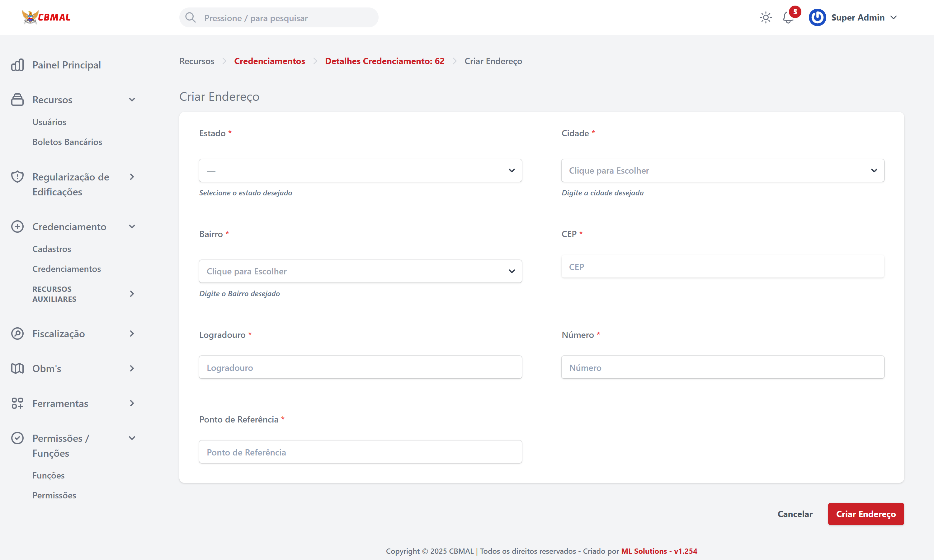This screenshot has height=560, width=934.
Task: Open the Bairro dropdown
Action: click(x=360, y=271)
